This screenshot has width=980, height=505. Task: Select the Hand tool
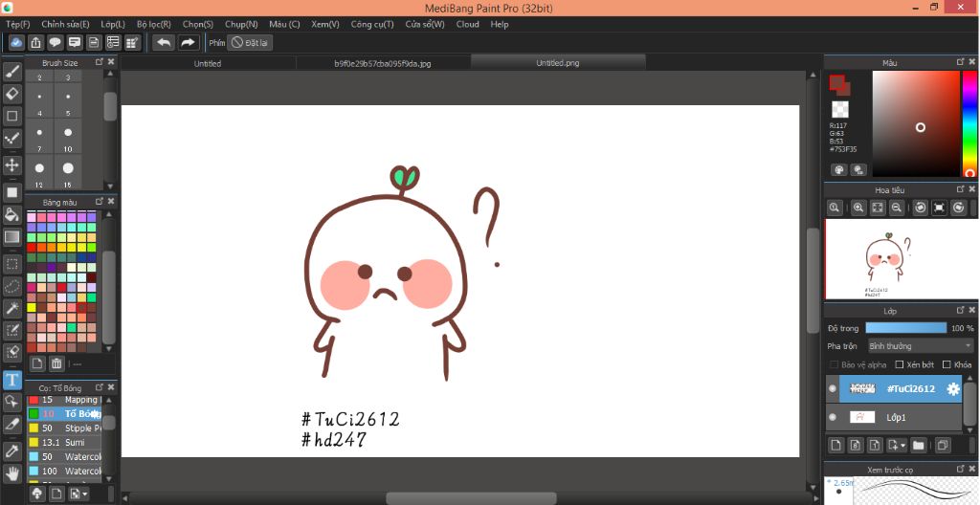[11, 473]
